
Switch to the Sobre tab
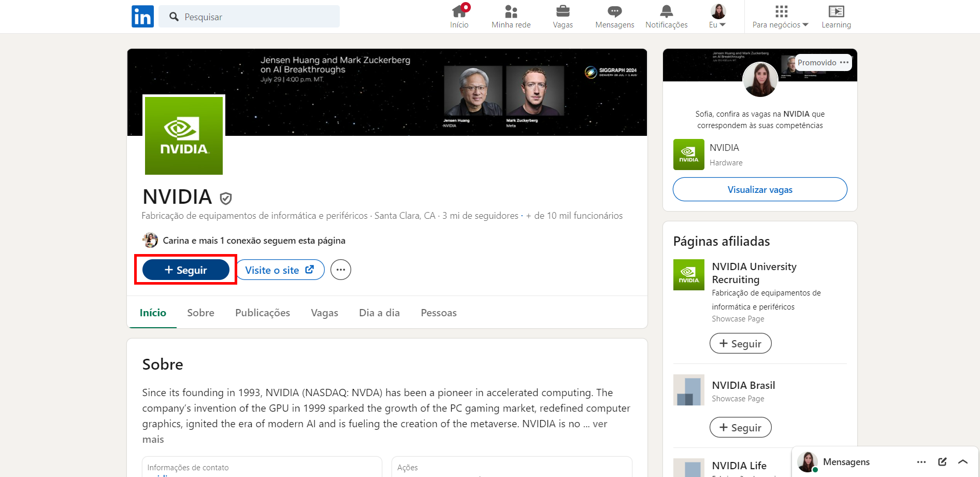(200, 313)
